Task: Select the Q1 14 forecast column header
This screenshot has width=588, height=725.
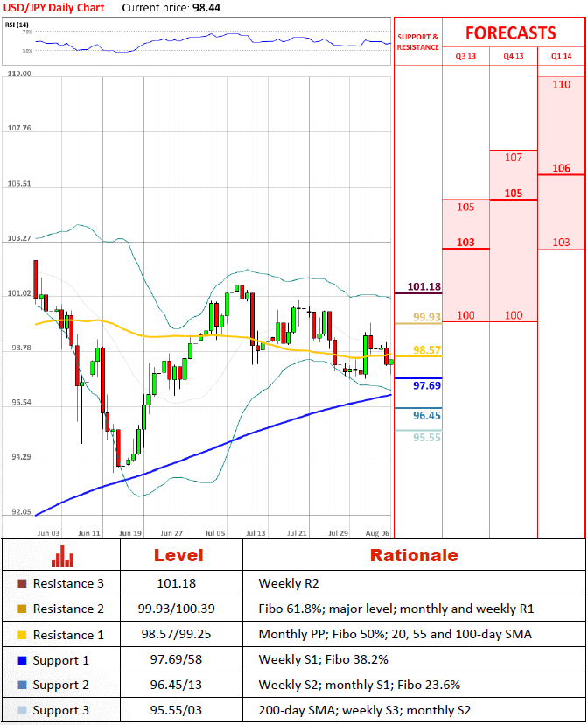Action: 561,56
